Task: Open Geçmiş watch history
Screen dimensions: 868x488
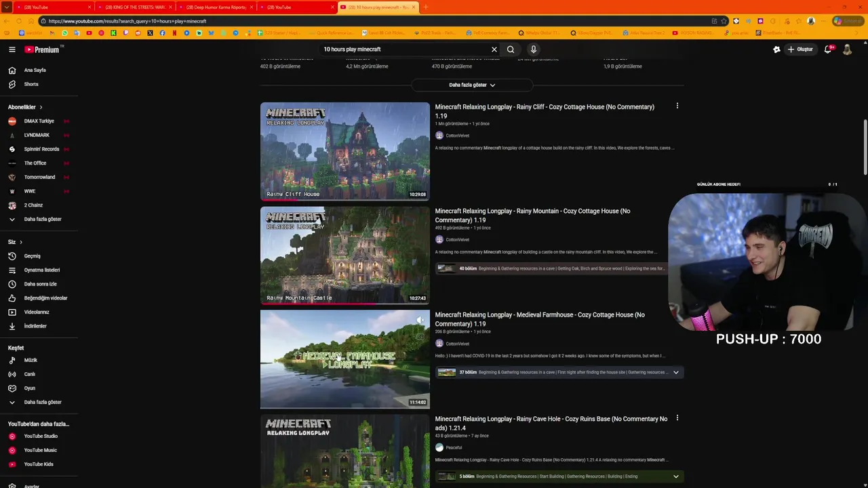Action: (32, 256)
